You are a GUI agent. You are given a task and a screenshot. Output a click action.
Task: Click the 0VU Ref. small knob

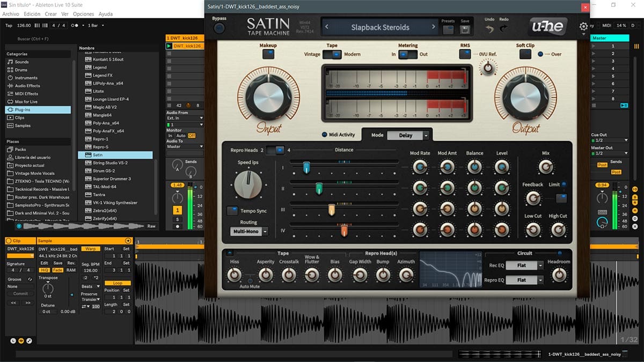click(x=487, y=68)
